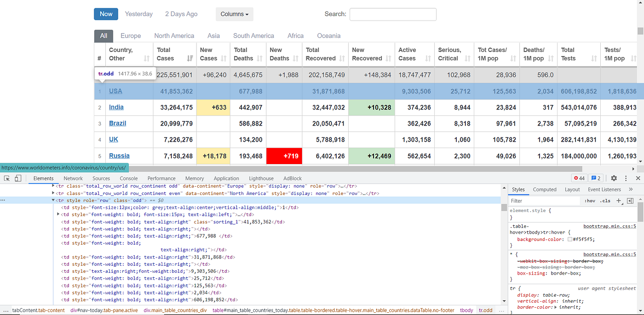Close the DevTools panel
644x315 pixels.
(x=638, y=178)
